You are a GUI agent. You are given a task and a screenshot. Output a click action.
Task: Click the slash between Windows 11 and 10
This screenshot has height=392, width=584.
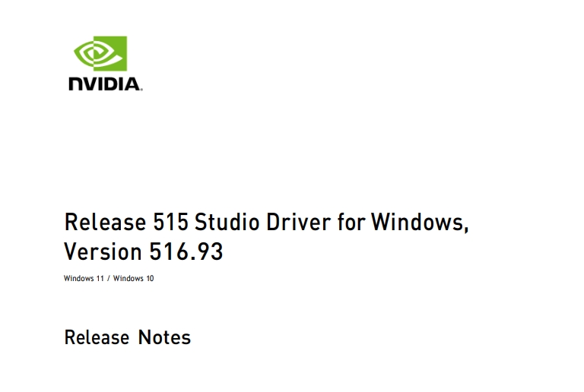pos(109,278)
